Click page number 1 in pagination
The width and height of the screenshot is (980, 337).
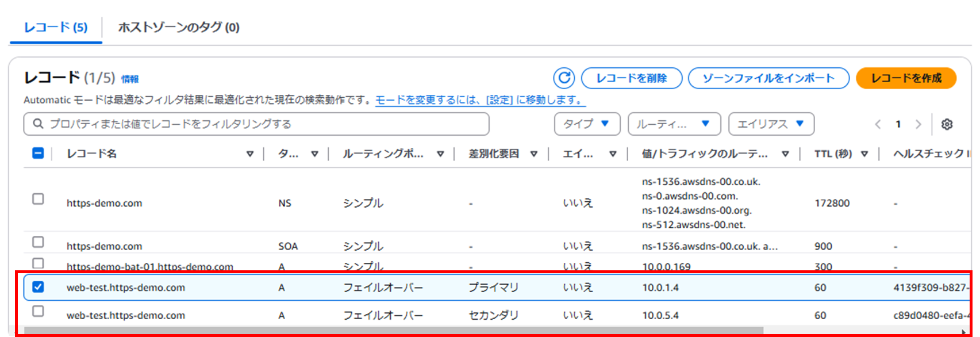point(898,124)
